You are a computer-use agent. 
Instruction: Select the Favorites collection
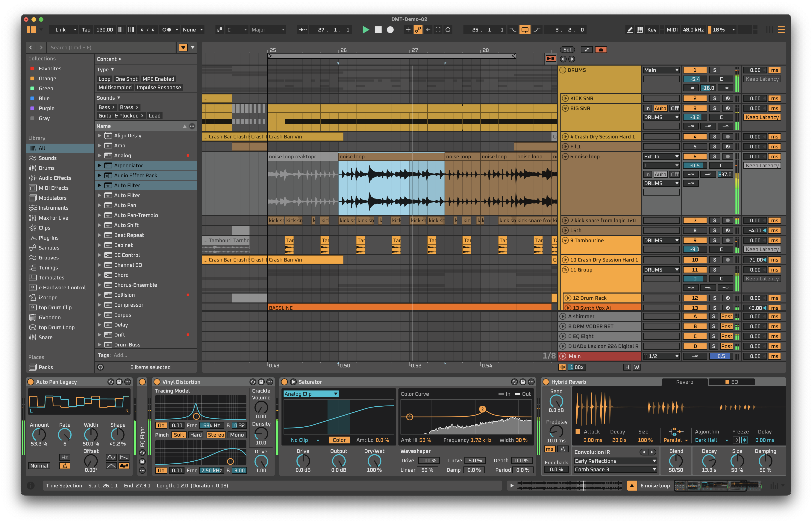pos(50,69)
